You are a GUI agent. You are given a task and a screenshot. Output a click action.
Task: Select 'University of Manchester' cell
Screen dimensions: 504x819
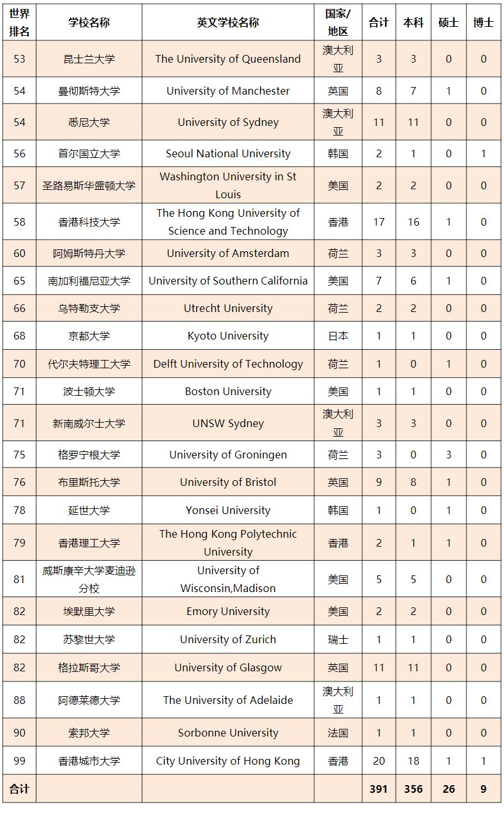coord(228,91)
